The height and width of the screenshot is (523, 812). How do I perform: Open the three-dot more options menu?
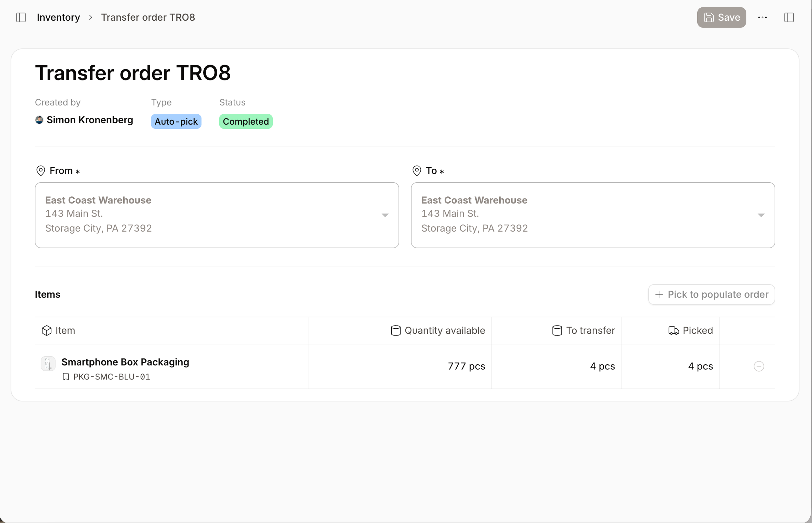[762, 17]
